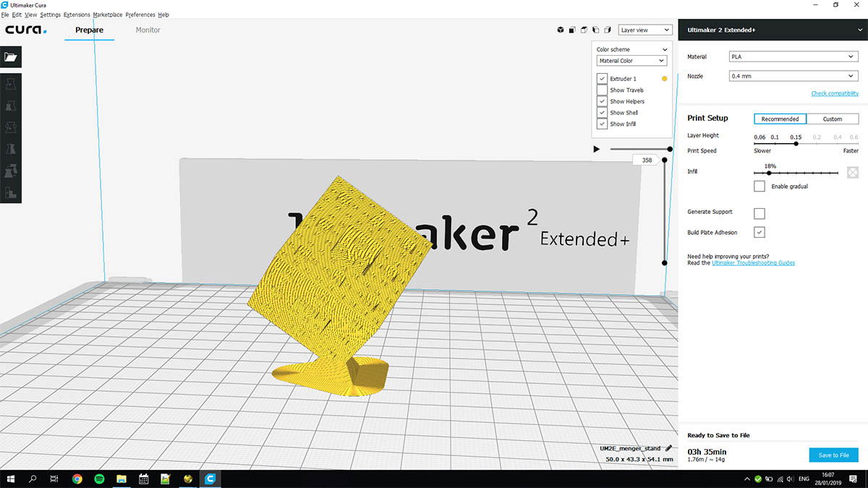Uncheck the Show Shell checkbox
868x488 pixels.
tap(602, 113)
